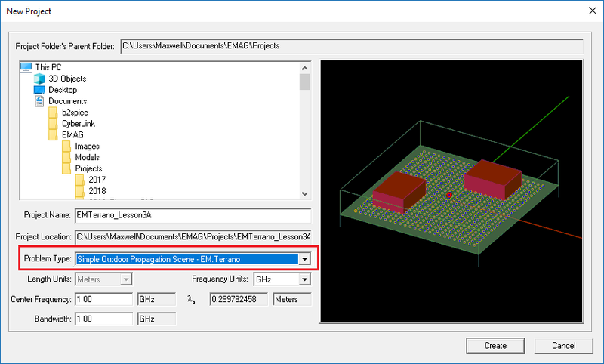The image size is (604, 364).
Task: Click the CyberLink folder icon
Action: pos(53,124)
